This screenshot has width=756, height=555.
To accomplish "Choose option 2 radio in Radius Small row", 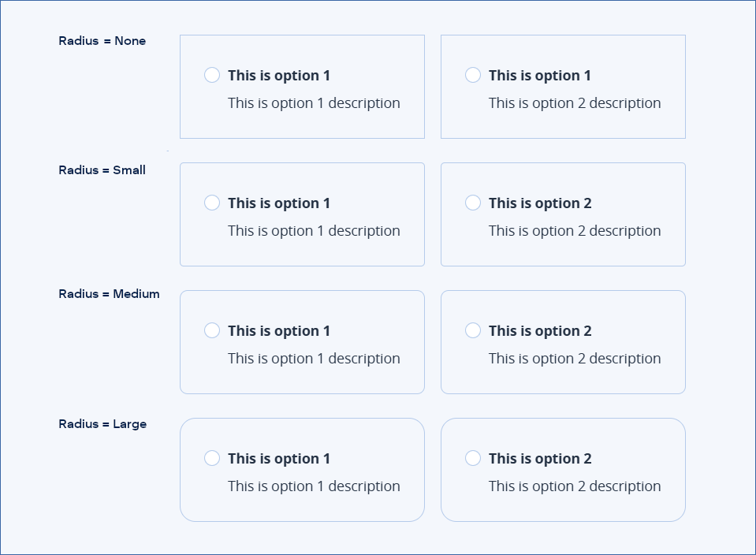I will [473, 203].
